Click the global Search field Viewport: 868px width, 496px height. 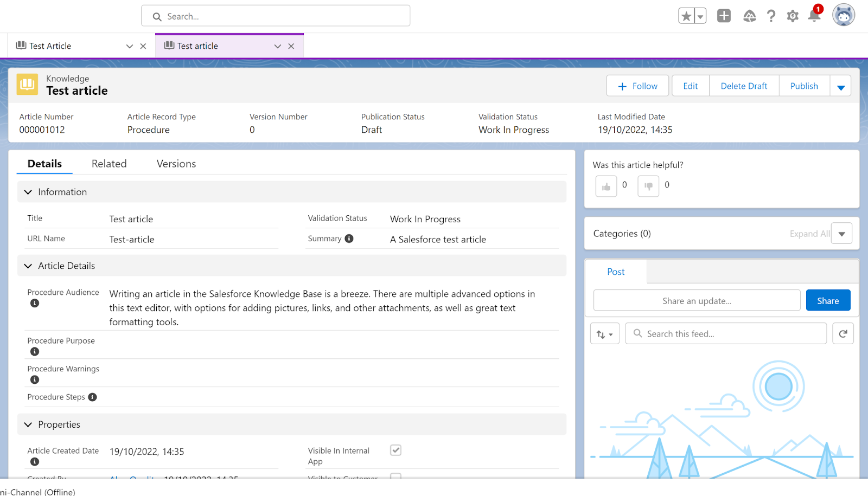276,16
